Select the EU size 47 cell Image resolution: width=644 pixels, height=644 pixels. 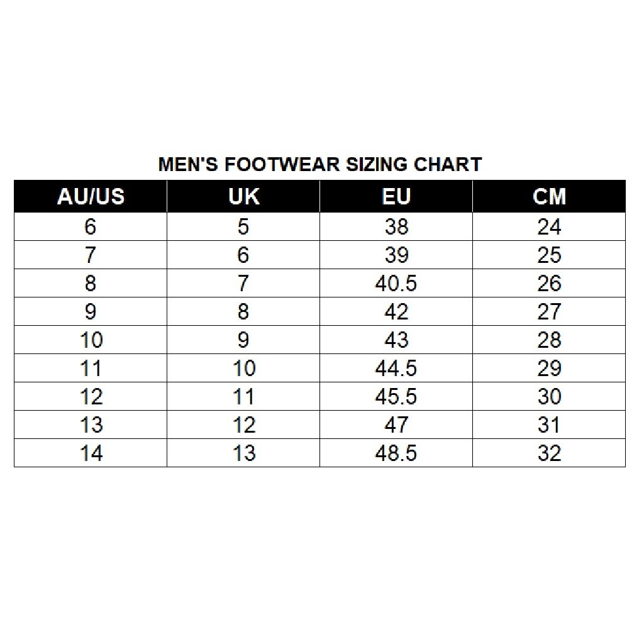point(396,425)
